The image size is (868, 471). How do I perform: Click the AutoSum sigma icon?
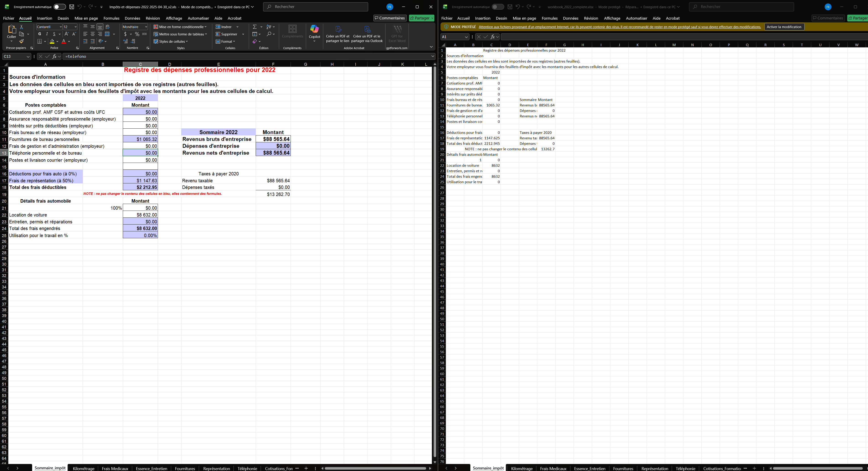255,27
